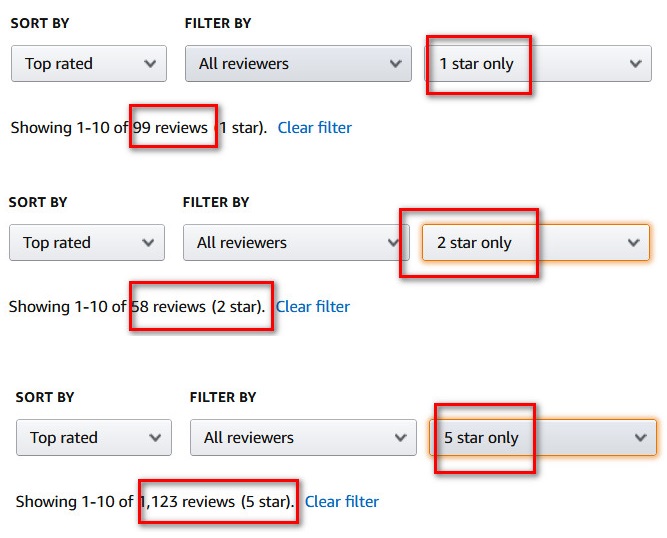Expand All reviewers dropdown in the 1 star section
Viewport: 667px width, 538px height.
(x=298, y=64)
